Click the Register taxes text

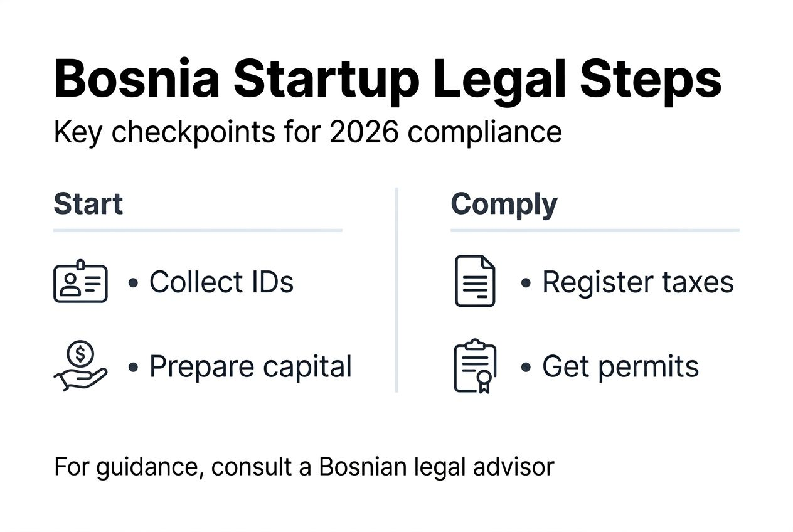click(637, 282)
